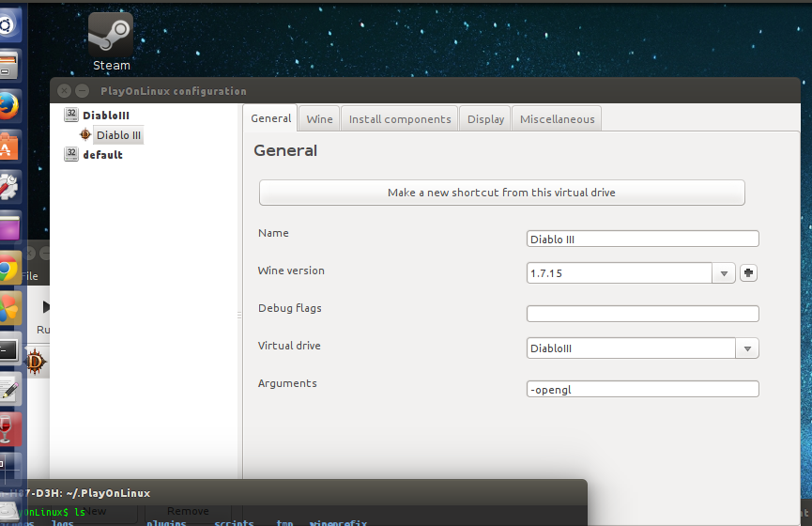Select the Diablo III shortcut entry
This screenshot has height=526, width=812.
118,135
